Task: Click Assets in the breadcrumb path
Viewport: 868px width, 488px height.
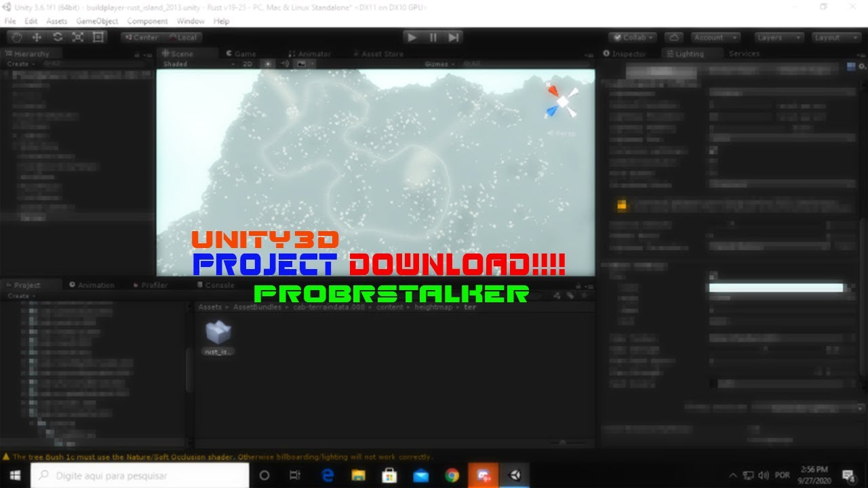Action: click(x=210, y=307)
